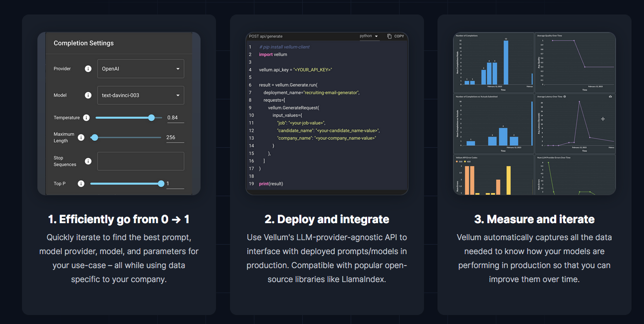This screenshot has width=644, height=324.
Task: Open the Provider dropdown showing OpenAI
Action: click(x=141, y=69)
